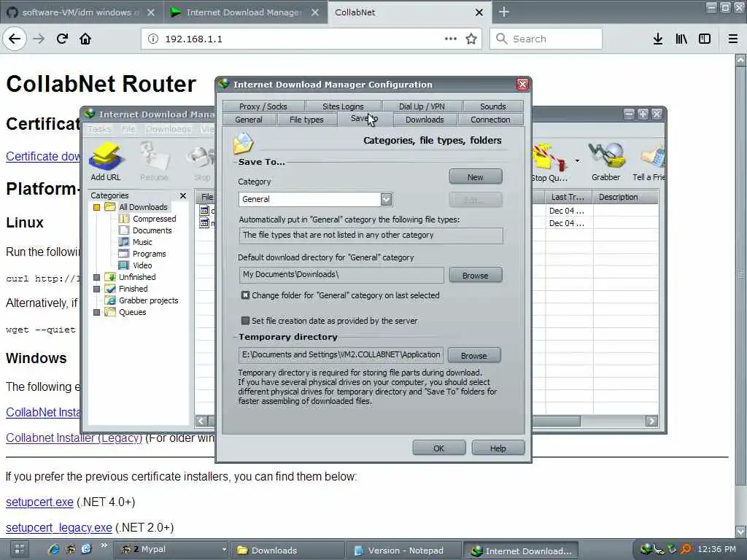Toggle the browser sidebar icon
This screenshot has height=560, width=747.
point(705,39)
